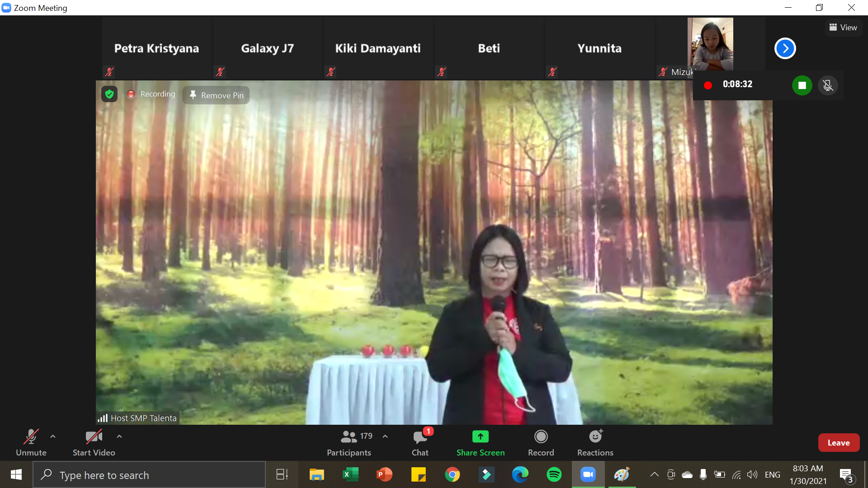Image resolution: width=868 pixels, height=488 pixels.
Task: Show next participants with blue arrow
Action: 785,48
